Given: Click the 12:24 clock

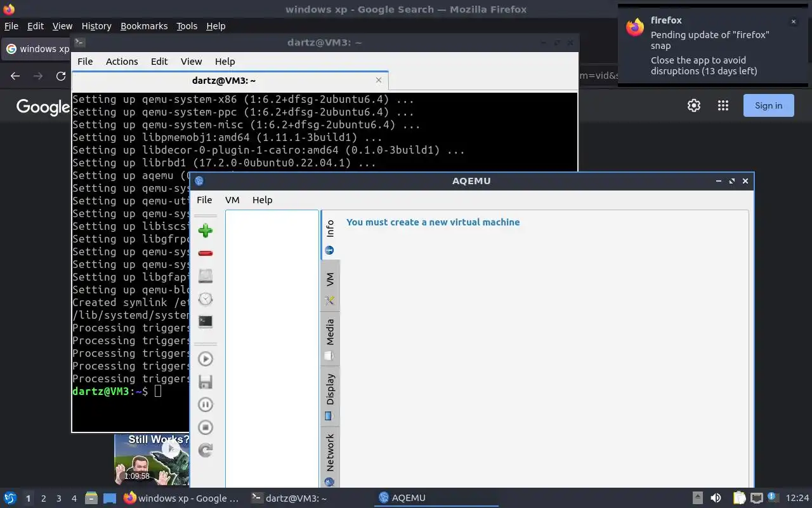Looking at the screenshot, I should pos(797,498).
